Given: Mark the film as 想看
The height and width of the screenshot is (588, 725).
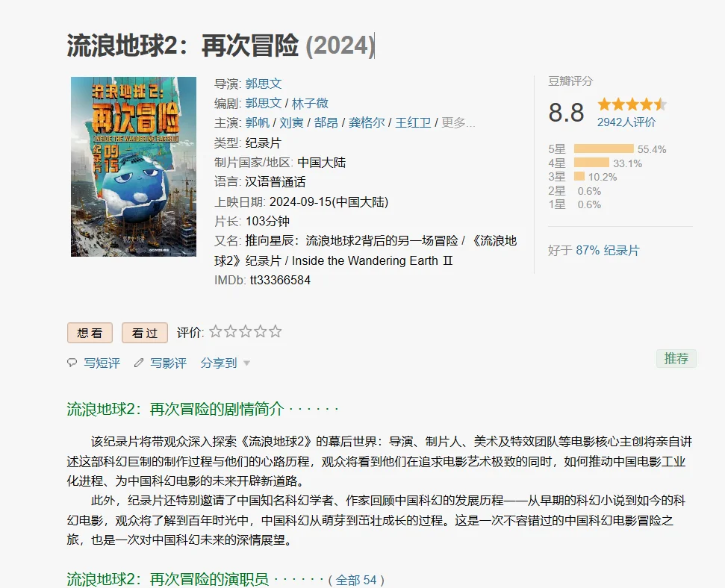Looking at the screenshot, I should tap(90, 333).
